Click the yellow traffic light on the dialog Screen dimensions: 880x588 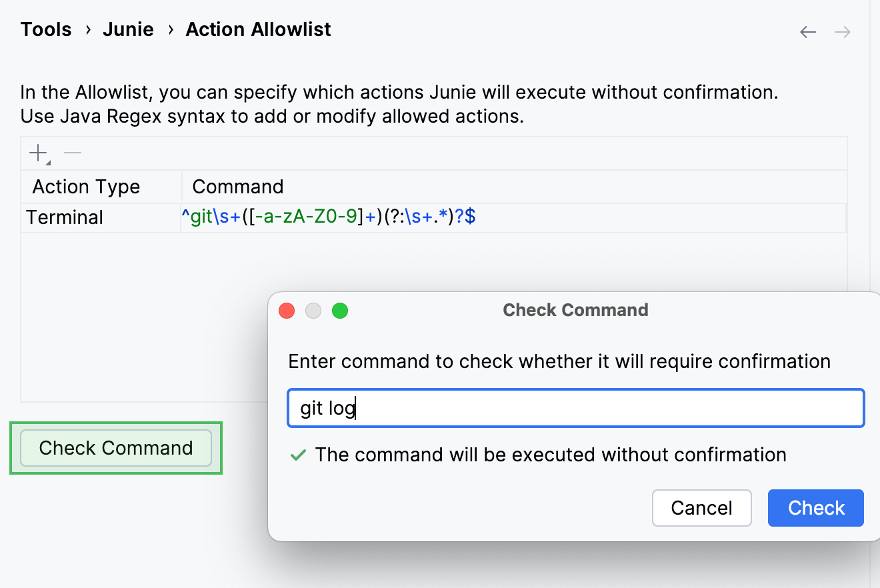[x=313, y=310]
